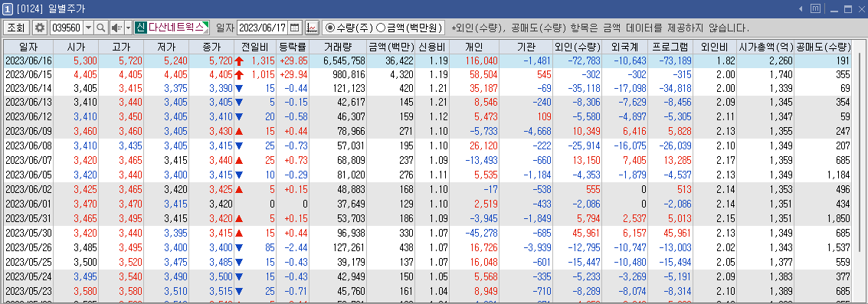Expand the speaker options dropdown arrow
Screen dimensions: 868x304
pos(128,27)
